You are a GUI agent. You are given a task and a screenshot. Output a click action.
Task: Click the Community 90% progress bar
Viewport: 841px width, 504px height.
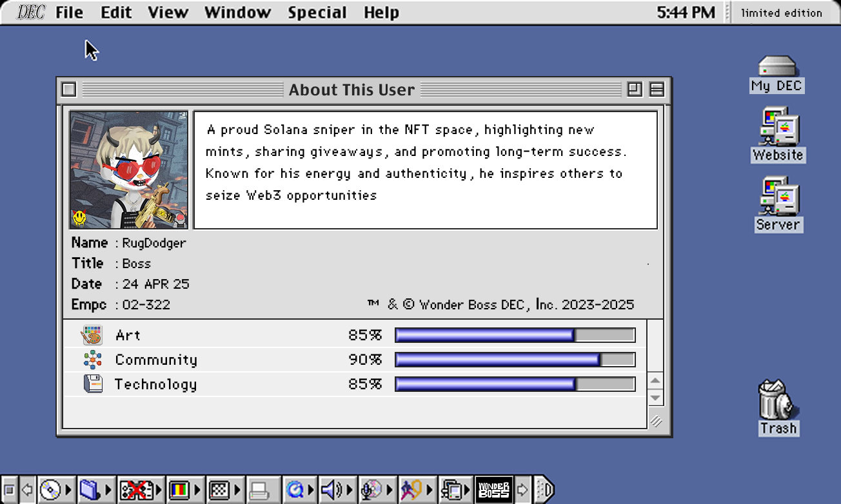coord(515,360)
